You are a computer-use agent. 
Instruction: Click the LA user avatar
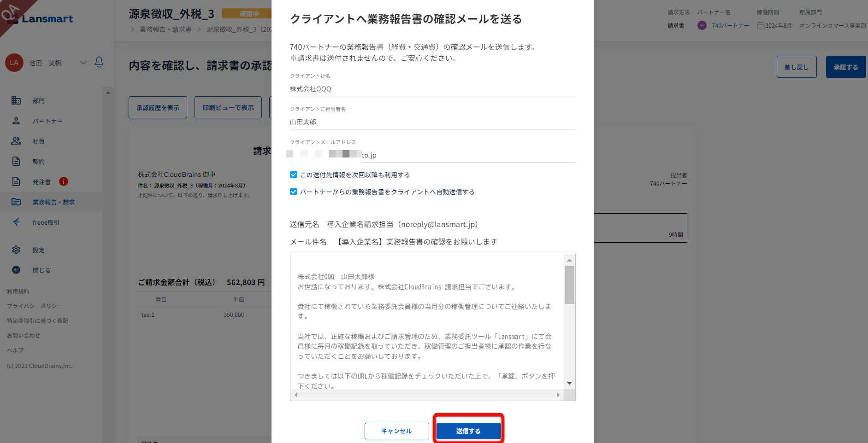[x=14, y=63]
